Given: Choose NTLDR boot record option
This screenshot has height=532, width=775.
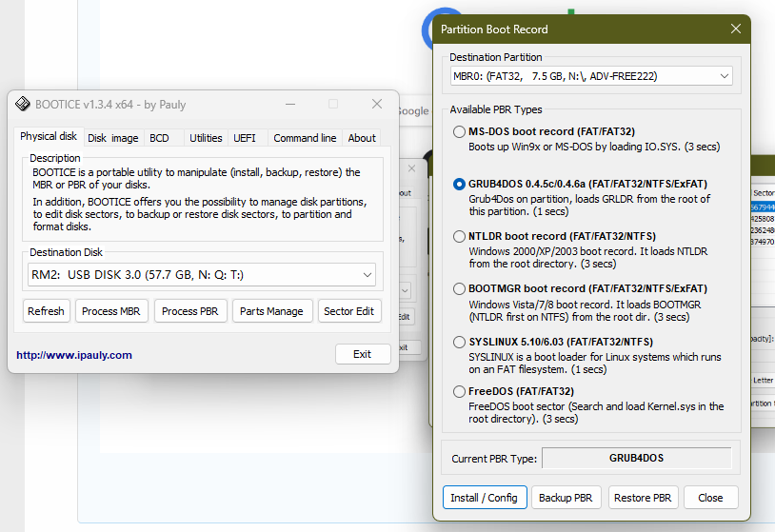Looking at the screenshot, I should (x=460, y=237).
